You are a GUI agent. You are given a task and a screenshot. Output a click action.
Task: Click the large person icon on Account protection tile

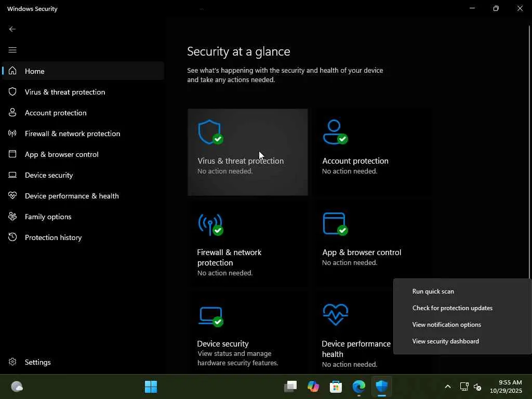coord(335,132)
